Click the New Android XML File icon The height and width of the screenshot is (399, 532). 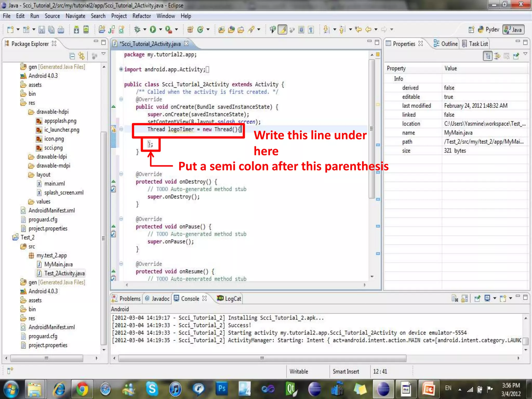tap(121, 30)
